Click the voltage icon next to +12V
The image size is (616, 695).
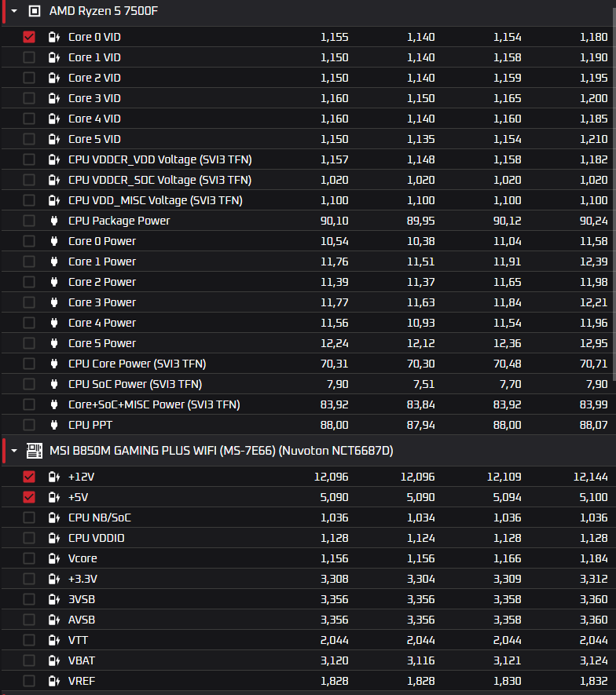pos(53,477)
